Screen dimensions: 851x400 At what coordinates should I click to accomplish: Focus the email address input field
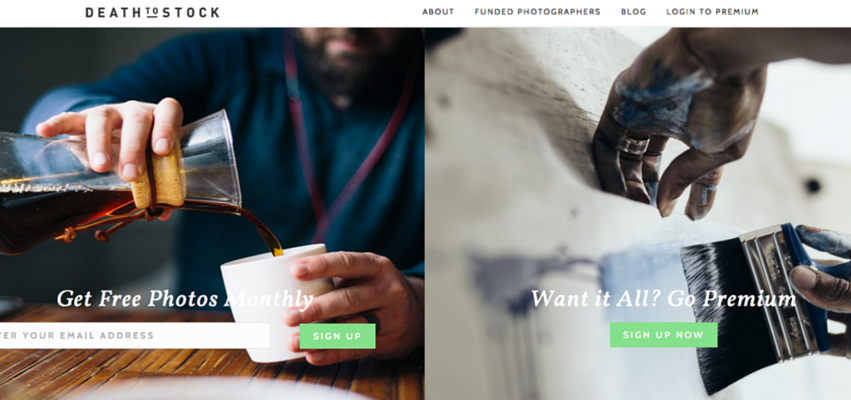135,335
